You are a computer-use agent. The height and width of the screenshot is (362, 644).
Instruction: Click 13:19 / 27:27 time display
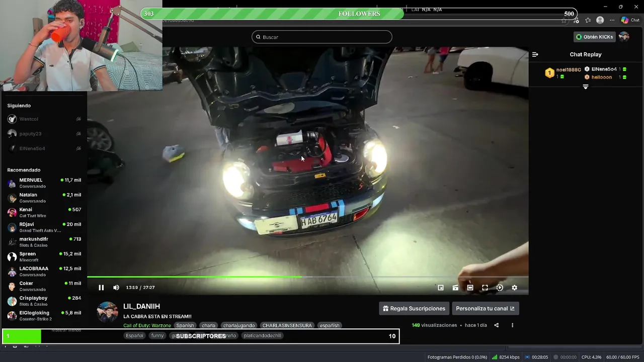coord(140,288)
